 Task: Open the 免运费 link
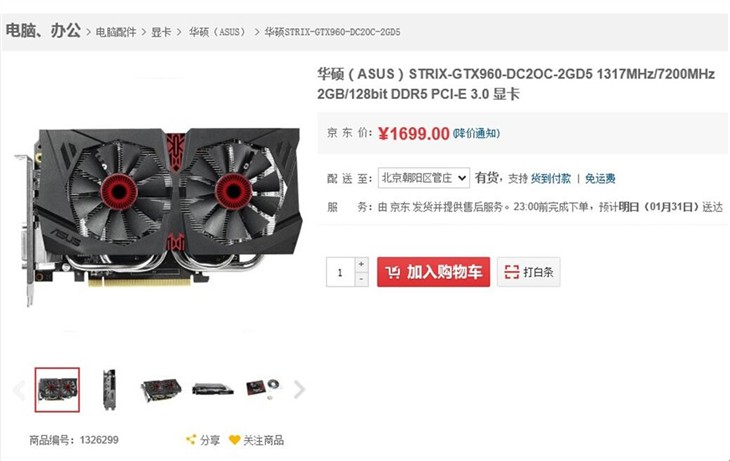pos(600,178)
